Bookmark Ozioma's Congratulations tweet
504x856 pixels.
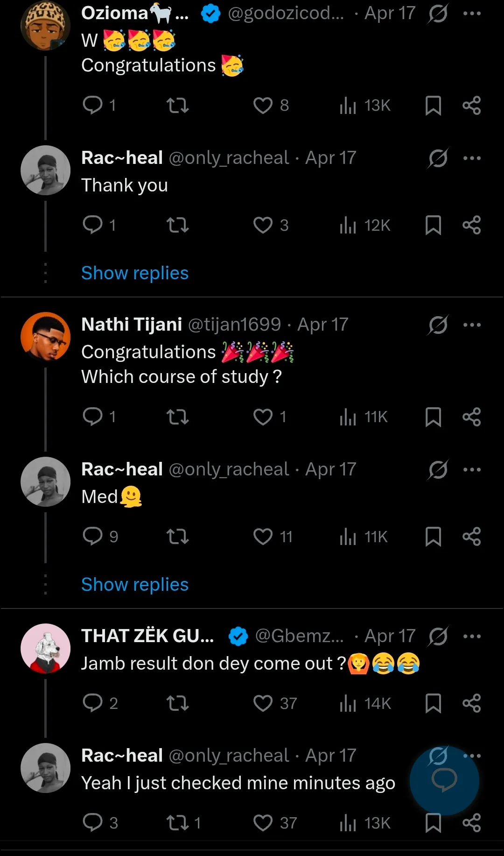click(x=433, y=106)
